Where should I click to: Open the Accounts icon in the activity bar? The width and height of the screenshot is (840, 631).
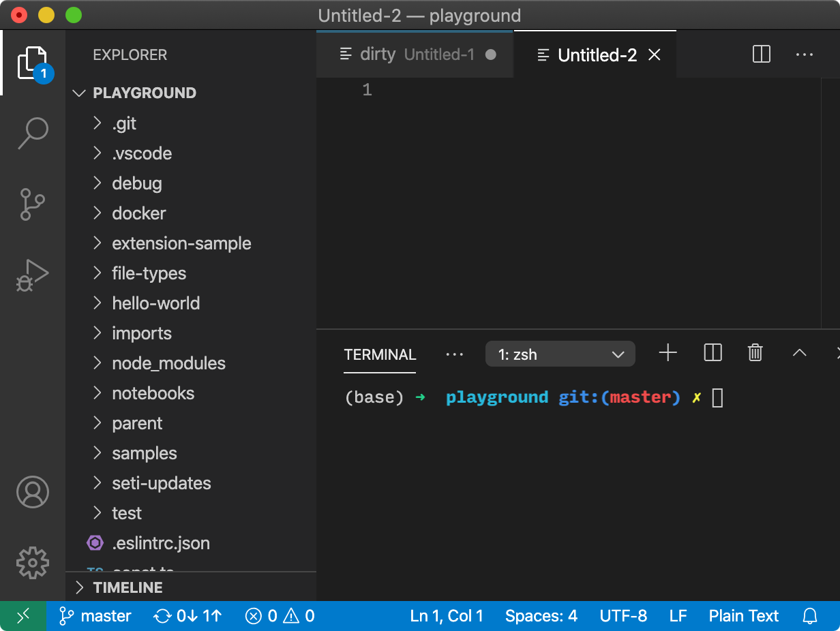click(32, 492)
